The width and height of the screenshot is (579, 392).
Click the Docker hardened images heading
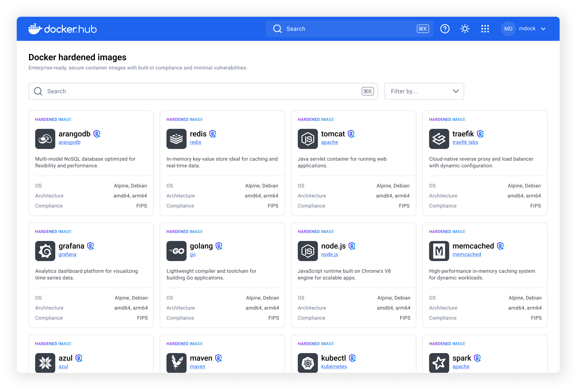click(x=77, y=57)
